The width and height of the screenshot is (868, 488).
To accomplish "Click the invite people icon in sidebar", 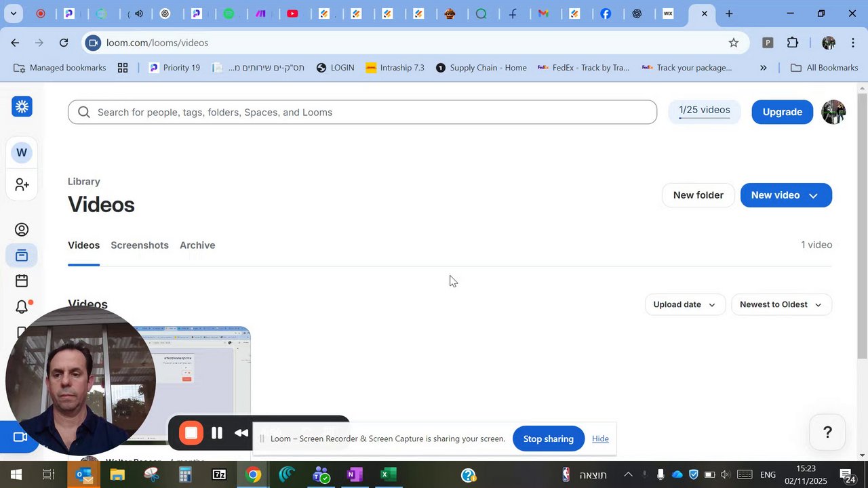I will tap(22, 184).
